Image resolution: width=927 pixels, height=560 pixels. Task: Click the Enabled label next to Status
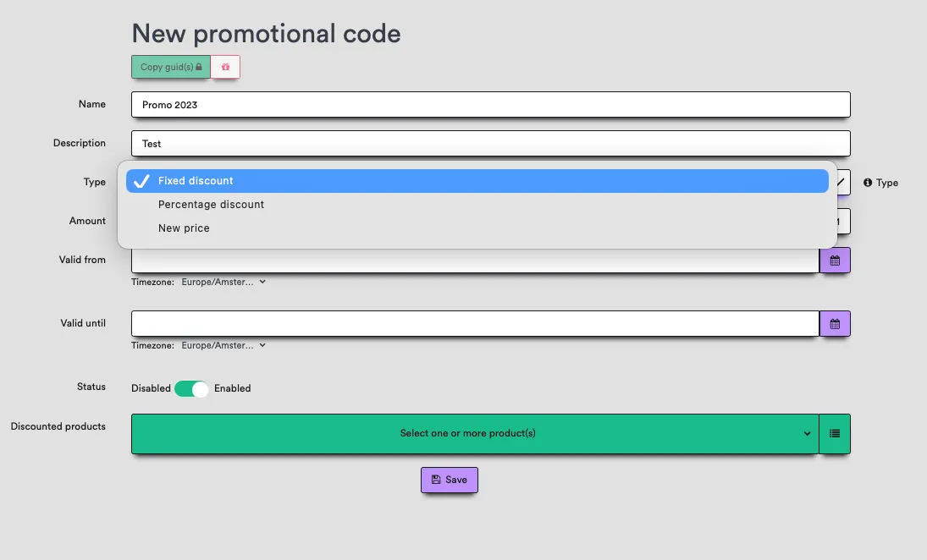[x=233, y=388]
